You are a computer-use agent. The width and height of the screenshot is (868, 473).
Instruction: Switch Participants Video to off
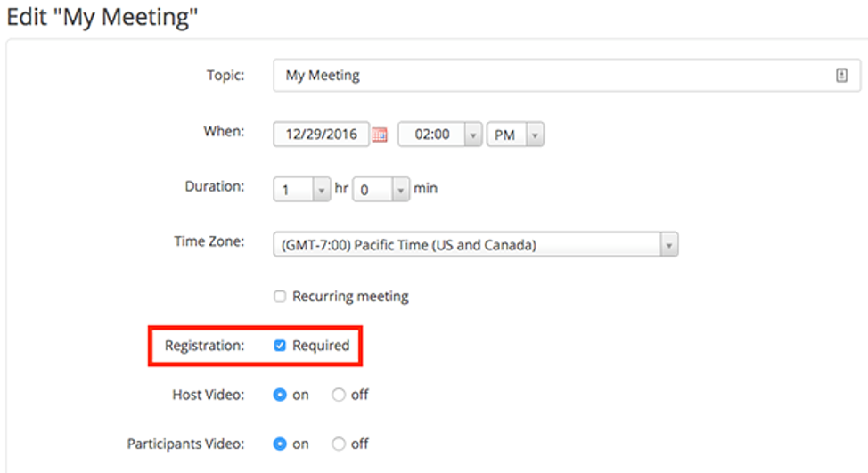pyautogui.click(x=339, y=444)
